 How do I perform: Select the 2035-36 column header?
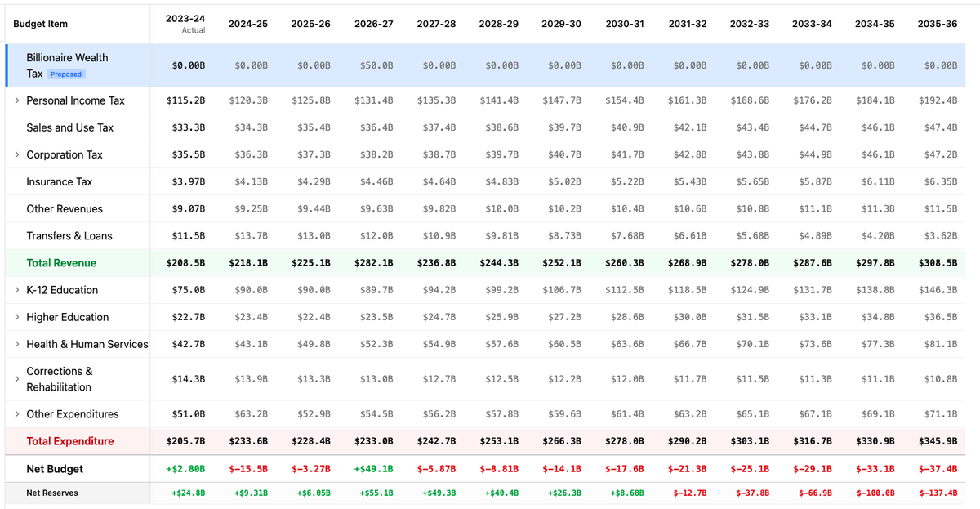(x=938, y=24)
